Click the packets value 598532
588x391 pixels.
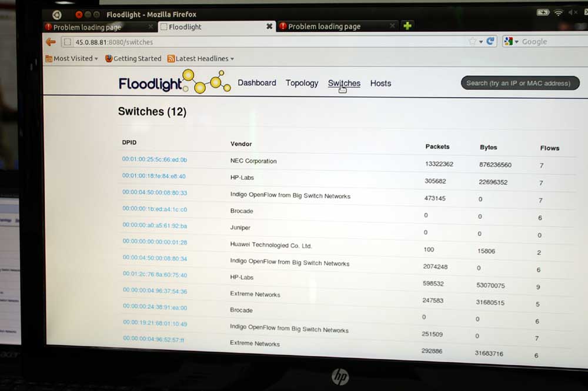(433, 283)
